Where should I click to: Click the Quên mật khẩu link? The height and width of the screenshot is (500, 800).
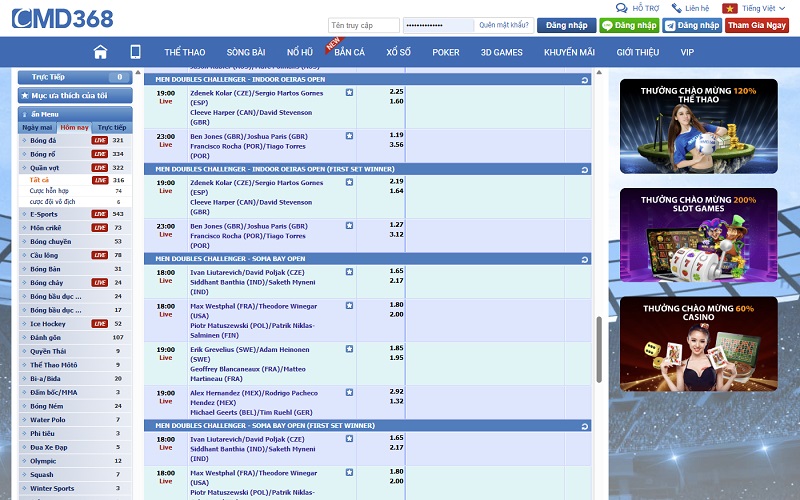(502, 25)
